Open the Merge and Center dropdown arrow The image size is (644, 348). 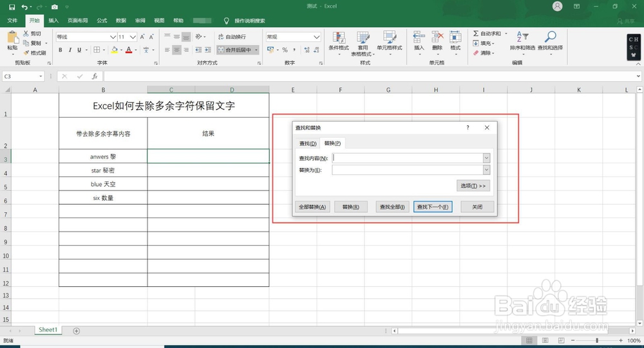(256, 50)
